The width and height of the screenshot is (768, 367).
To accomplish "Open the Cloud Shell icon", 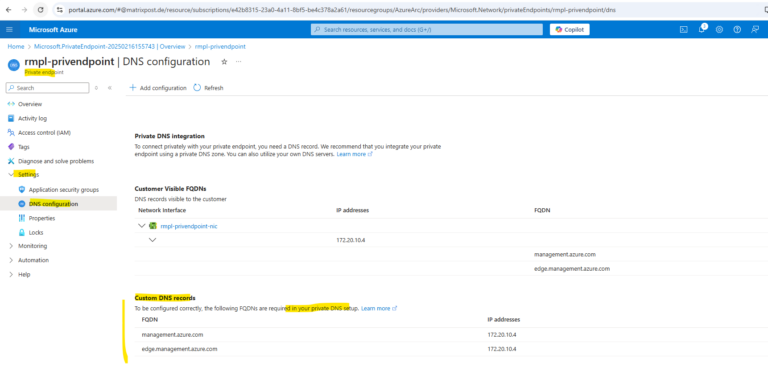I will 683,29.
